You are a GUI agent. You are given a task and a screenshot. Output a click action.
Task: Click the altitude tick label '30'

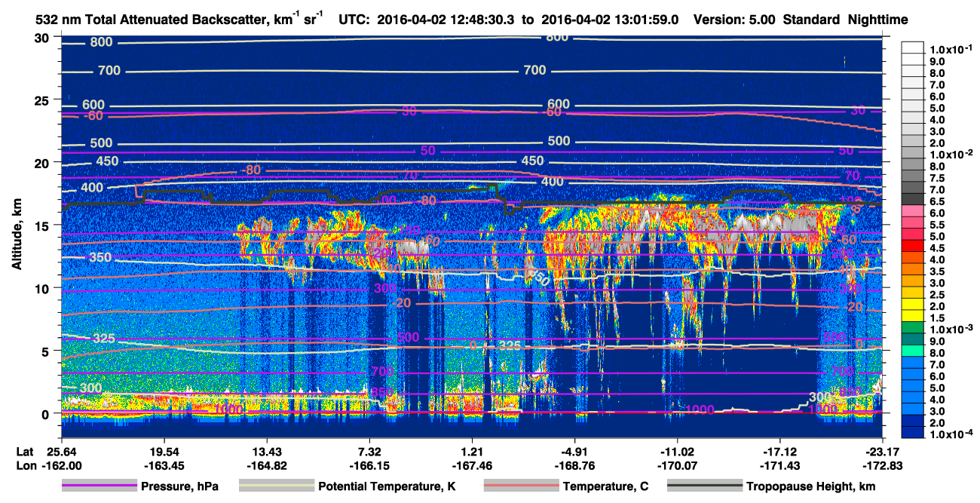(x=44, y=38)
